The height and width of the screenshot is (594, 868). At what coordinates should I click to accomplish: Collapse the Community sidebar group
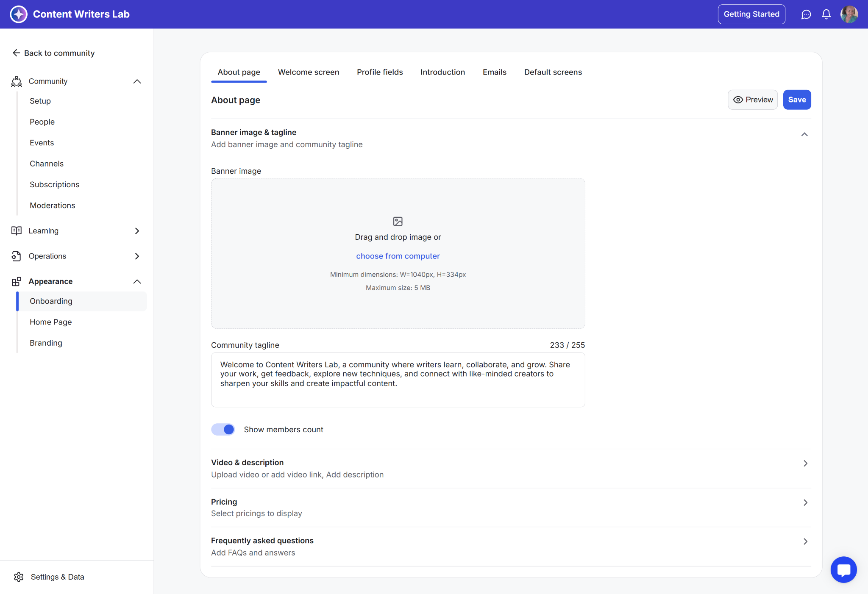tap(137, 81)
